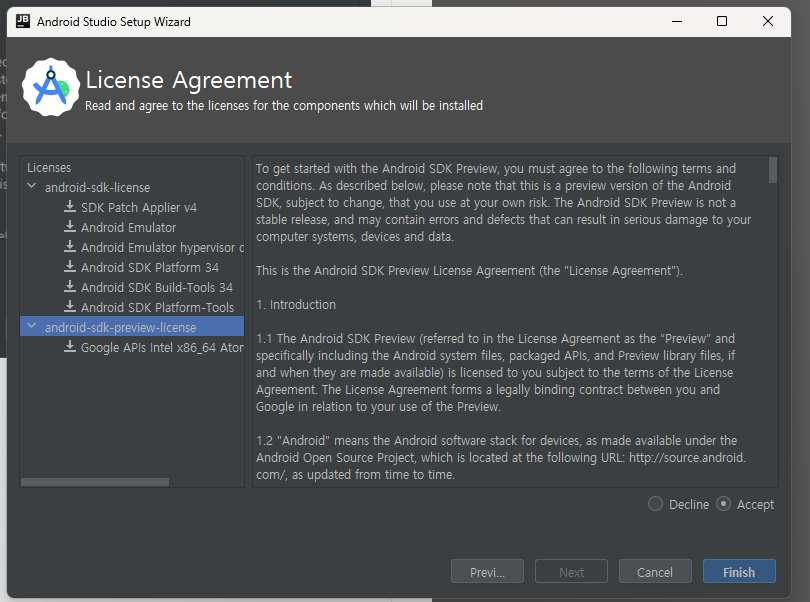Click the Previous button
This screenshot has height=602, width=810.
pos(487,572)
